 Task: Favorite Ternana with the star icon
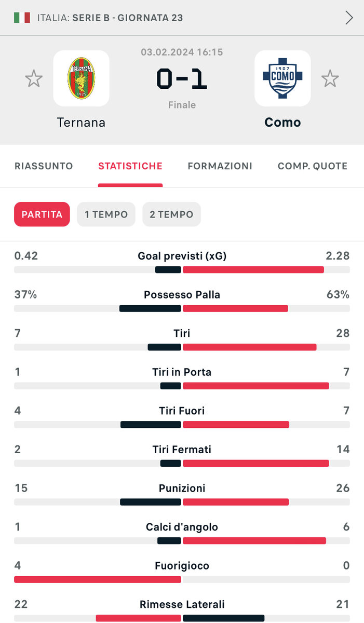(x=34, y=79)
